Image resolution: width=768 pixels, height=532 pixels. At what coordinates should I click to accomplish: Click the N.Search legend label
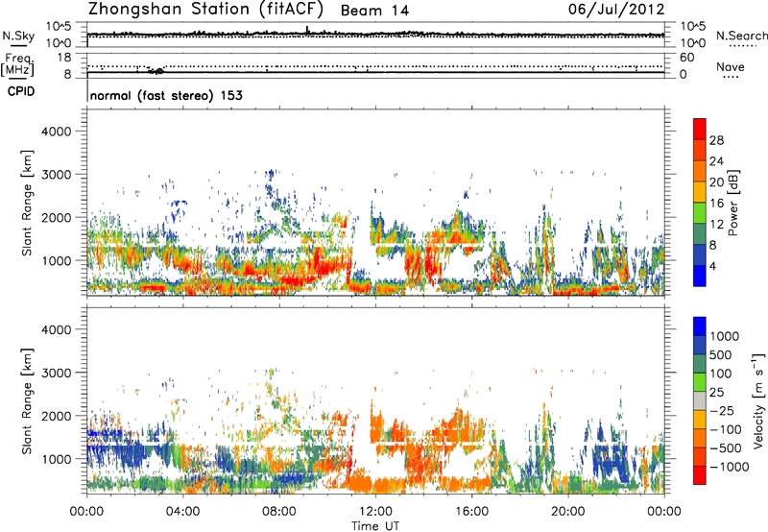tap(742, 36)
